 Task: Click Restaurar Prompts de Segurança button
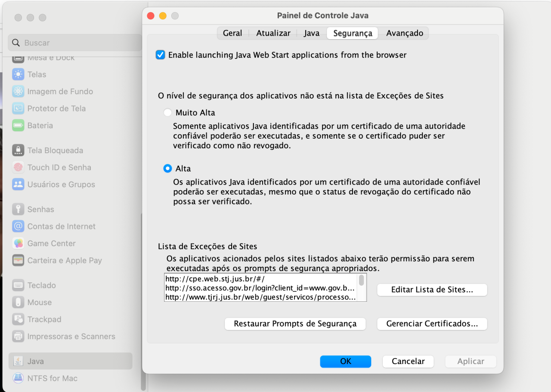(x=295, y=324)
